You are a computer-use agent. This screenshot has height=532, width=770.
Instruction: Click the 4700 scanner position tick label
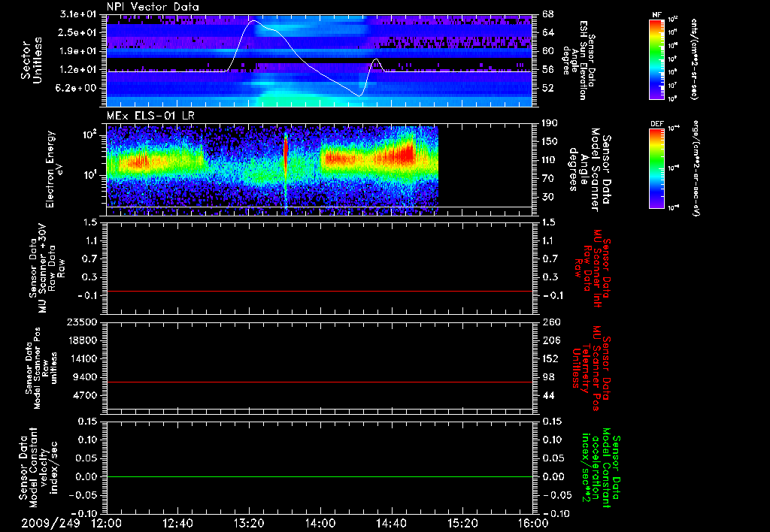click(86, 395)
